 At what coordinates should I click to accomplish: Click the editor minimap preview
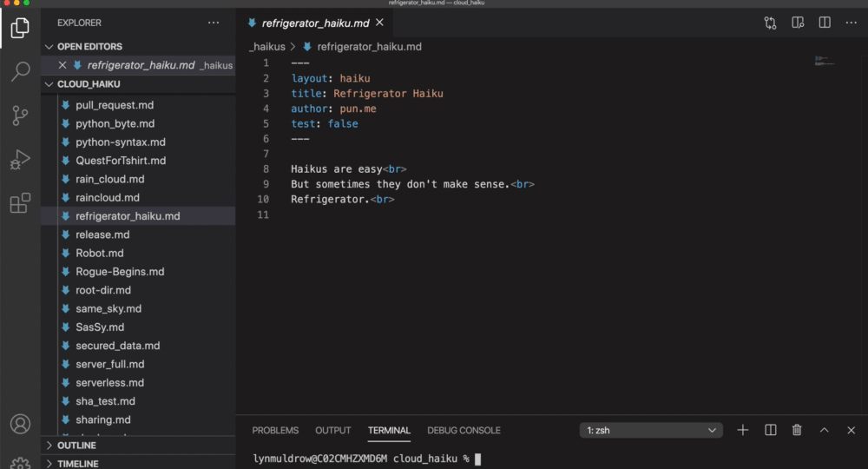[825, 61]
